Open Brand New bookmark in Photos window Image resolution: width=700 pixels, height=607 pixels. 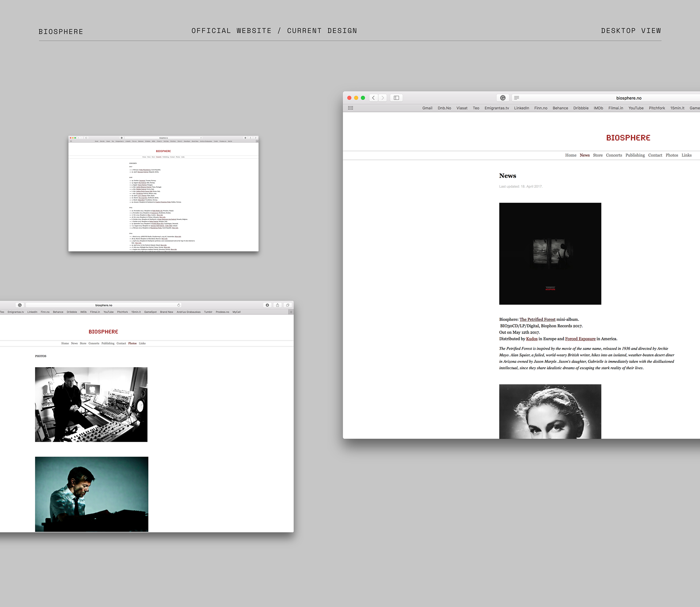(167, 312)
